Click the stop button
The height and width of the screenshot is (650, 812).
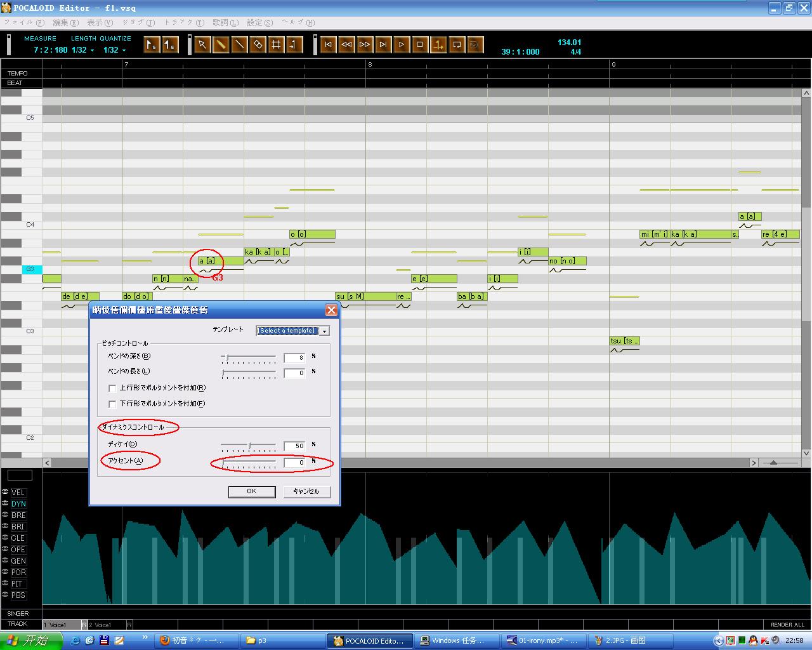click(x=420, y=44)
